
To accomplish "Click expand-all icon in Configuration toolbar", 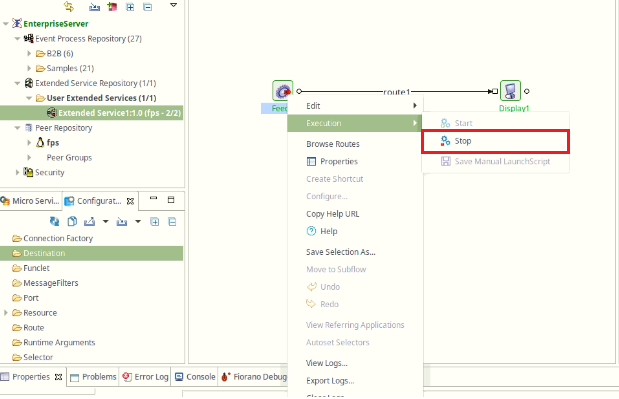I will (155, 221).
